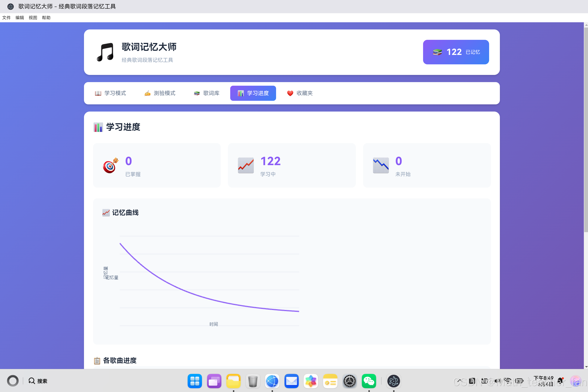
Task: Click the music note app logo
Action: click(x=105, y=52)
